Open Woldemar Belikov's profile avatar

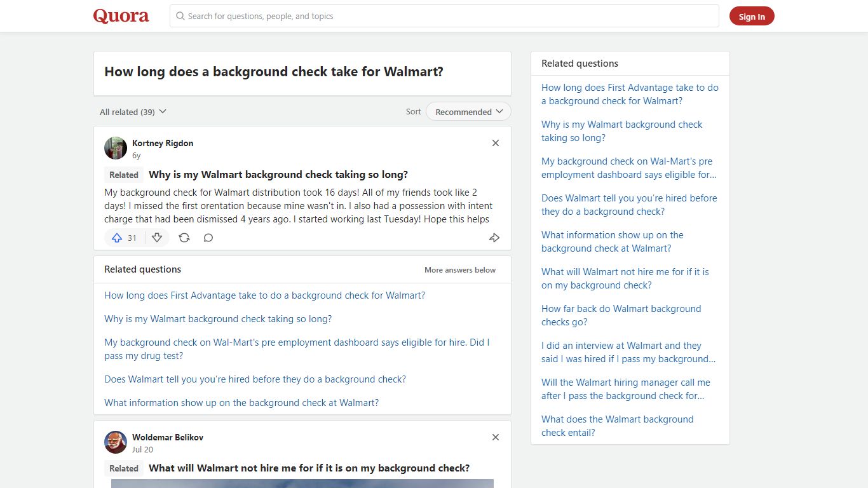(116, 442)
